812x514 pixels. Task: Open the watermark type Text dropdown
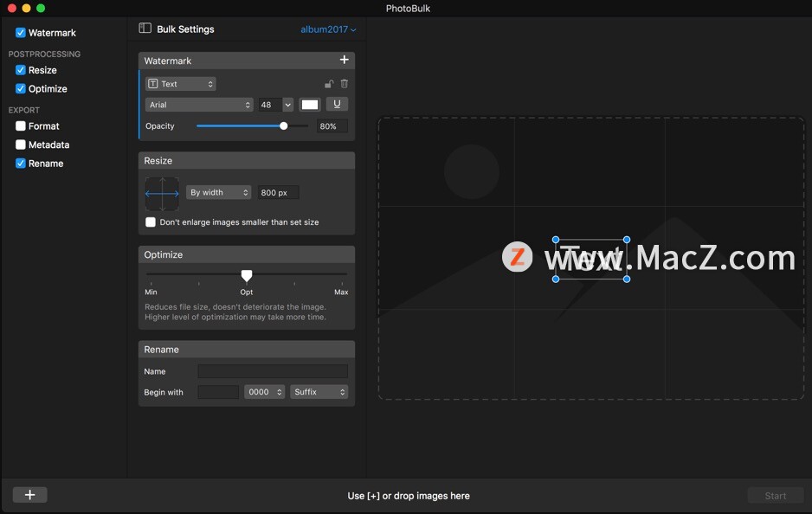tap(180, 84)
